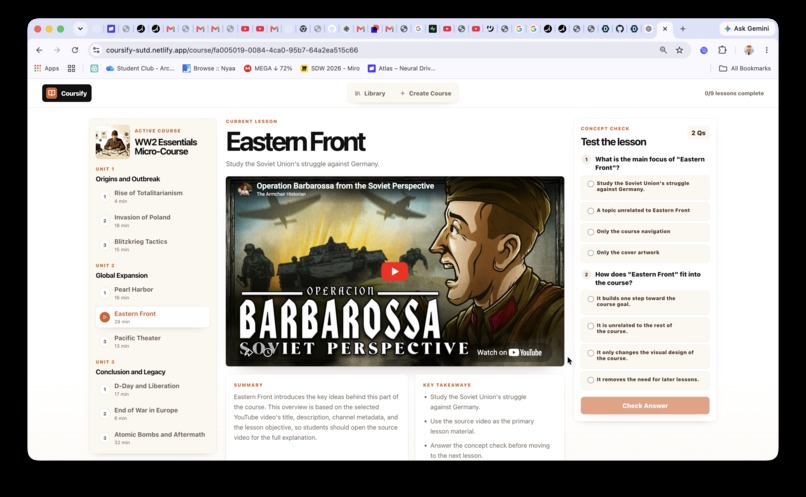Open Chrome extensions puzzle icon

coord(722,50)
